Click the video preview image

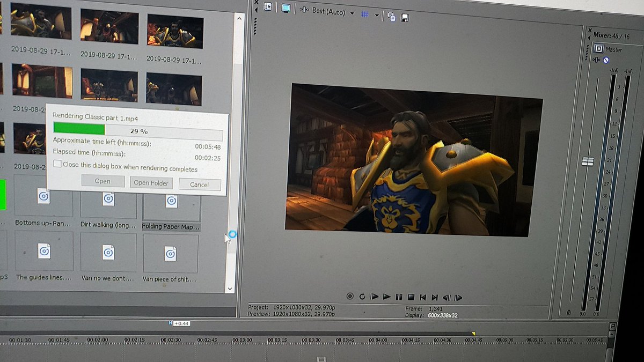pyautogui.click(x=414, y=160)
